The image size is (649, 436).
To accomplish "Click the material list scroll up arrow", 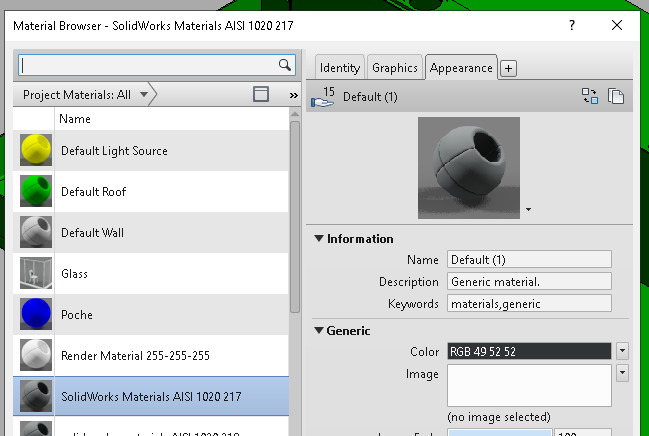I will (295, 114).
